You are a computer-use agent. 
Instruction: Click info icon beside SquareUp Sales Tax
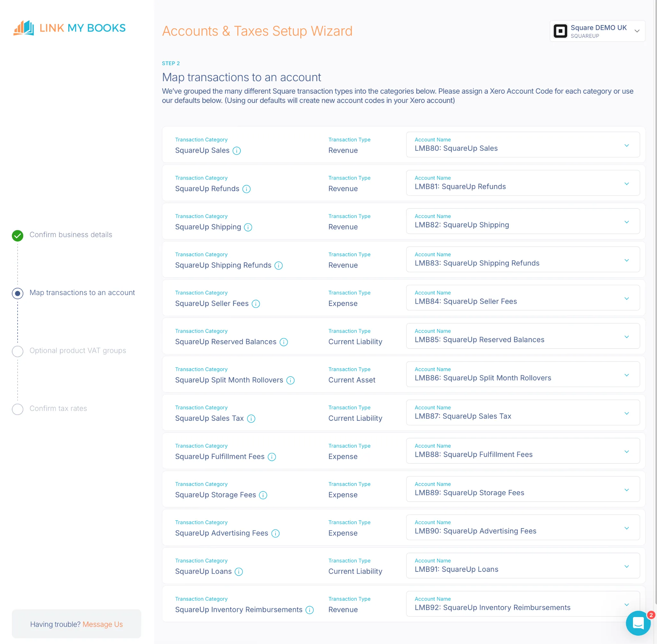[251, 419]
